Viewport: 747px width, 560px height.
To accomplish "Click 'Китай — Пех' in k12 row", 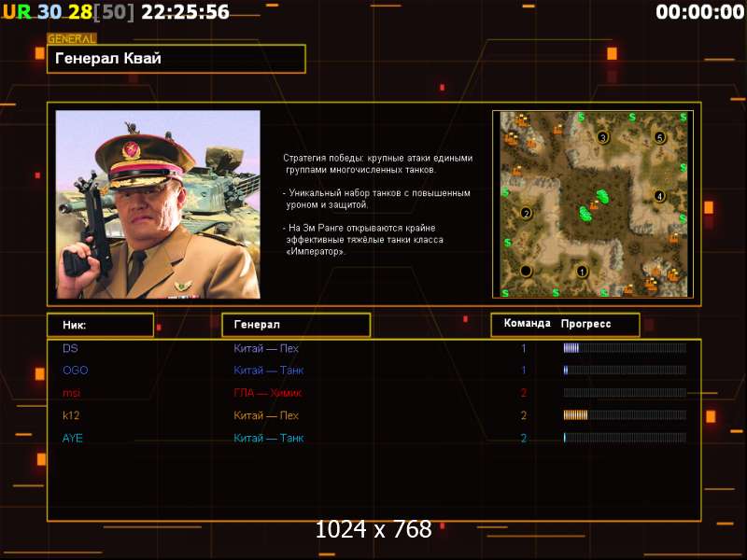I will click(x=266, y=415).
